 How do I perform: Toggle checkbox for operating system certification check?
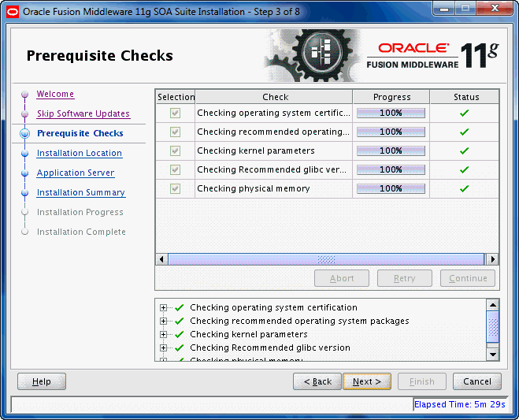click(x=175, y=113)
